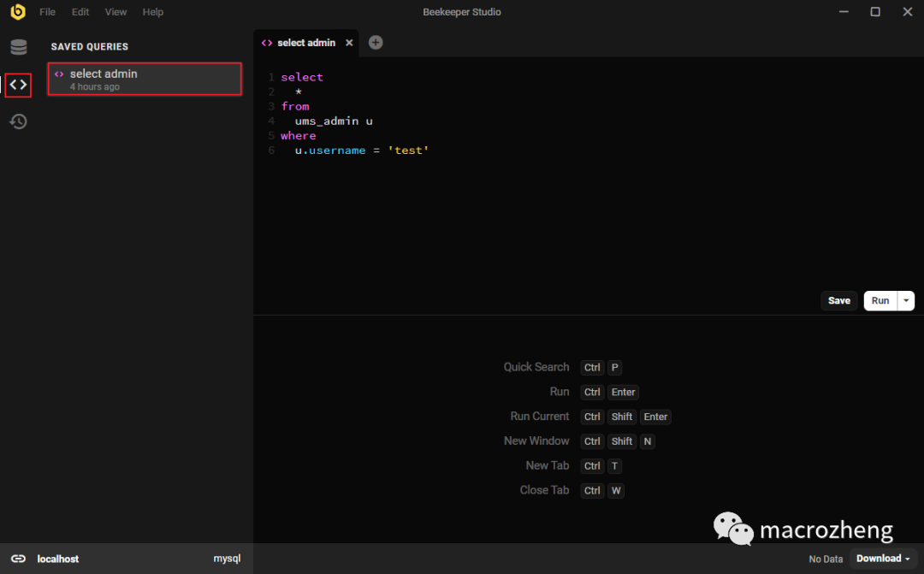Image resolution: width=924 pixels, height=574 pixels.
Task: Click the '4 hours ago' timestamp
Action: [95, 86]
